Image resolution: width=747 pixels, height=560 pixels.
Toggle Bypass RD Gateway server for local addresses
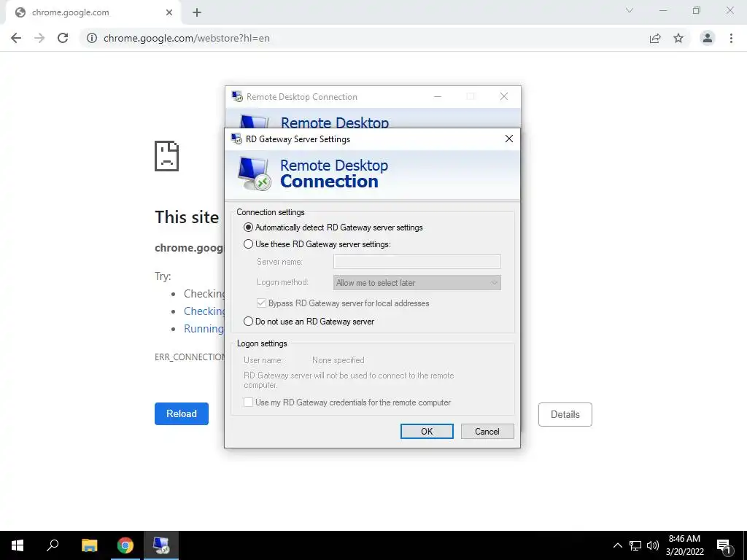[x=262, y=303]
